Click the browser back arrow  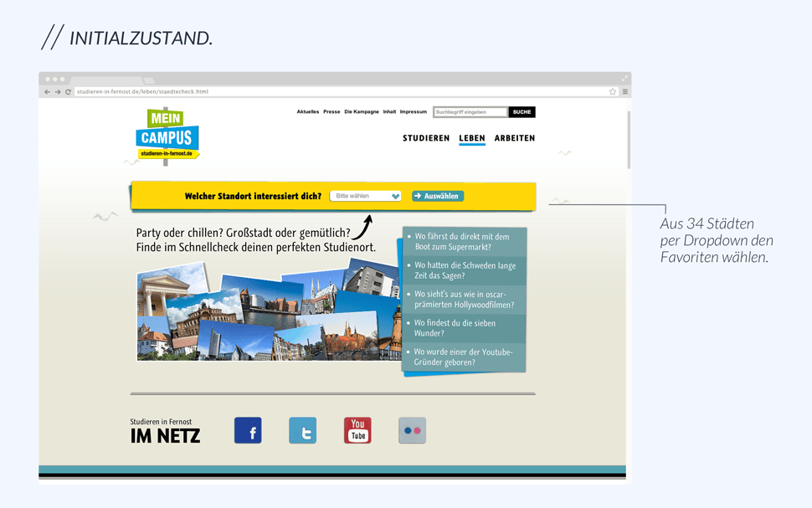point(48,92)
